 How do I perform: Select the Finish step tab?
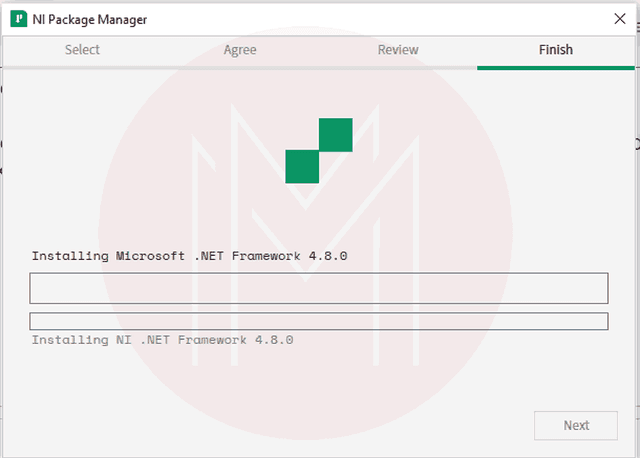click(556, 50)
